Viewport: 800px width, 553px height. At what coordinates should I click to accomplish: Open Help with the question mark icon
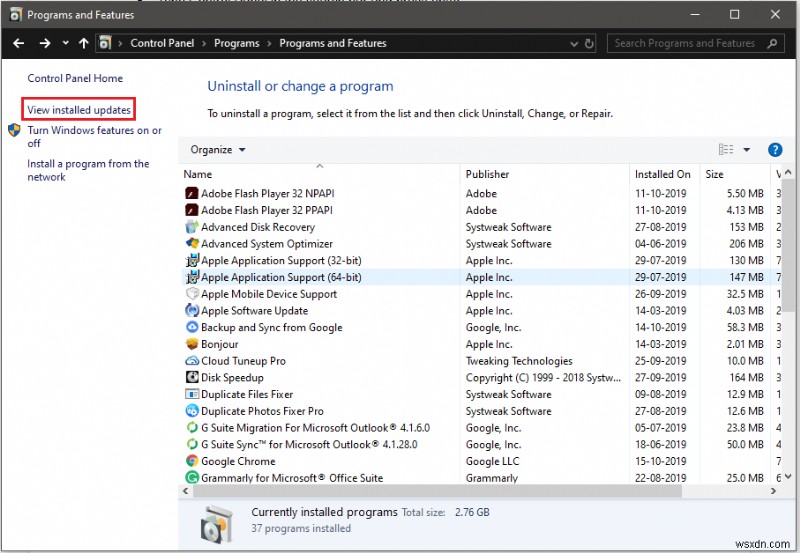[775, 149]
